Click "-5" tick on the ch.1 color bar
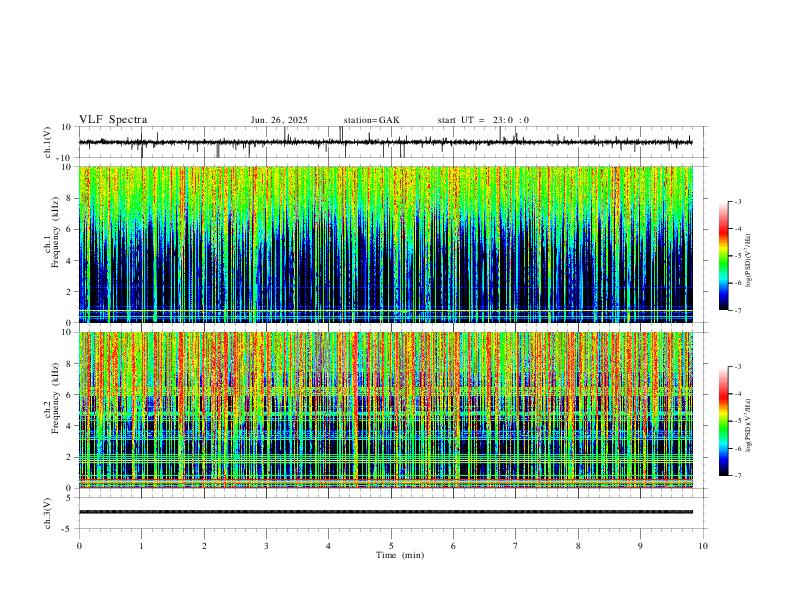This screenshot has width=792, height=612. click(737, 256)
